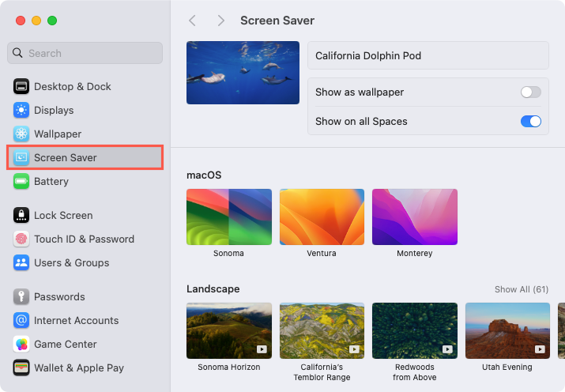Image resolution: width=565 pixels, height=392 pixels.
Task: Expand Landscape via Show All (61)
Action: coord(522,289)
